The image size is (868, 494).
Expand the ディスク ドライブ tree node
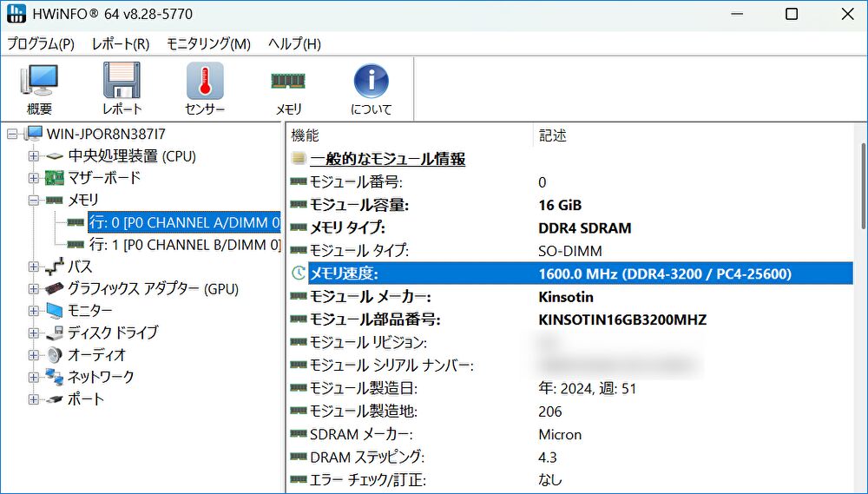(x=34, y=333)
